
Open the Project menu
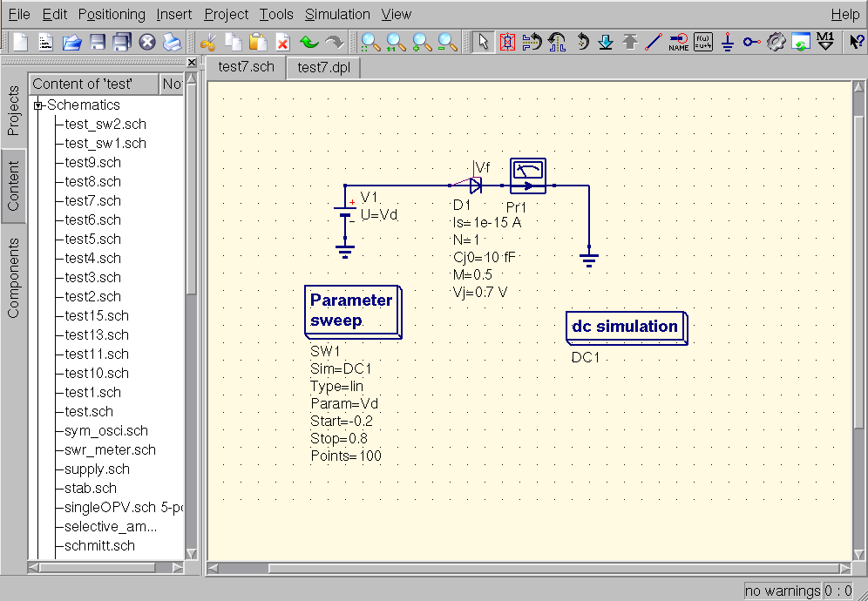(226, 15)
